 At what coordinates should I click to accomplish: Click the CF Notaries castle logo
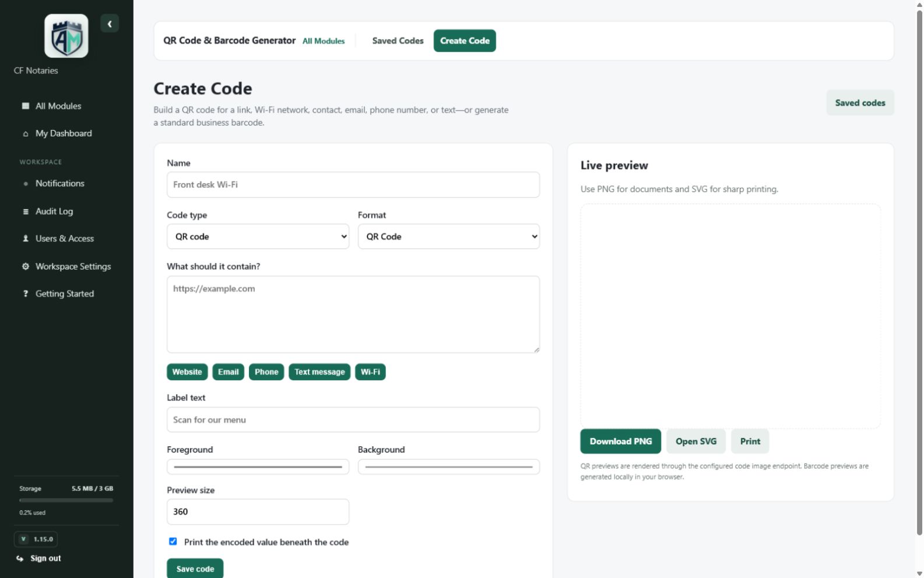tap(66, 36)
